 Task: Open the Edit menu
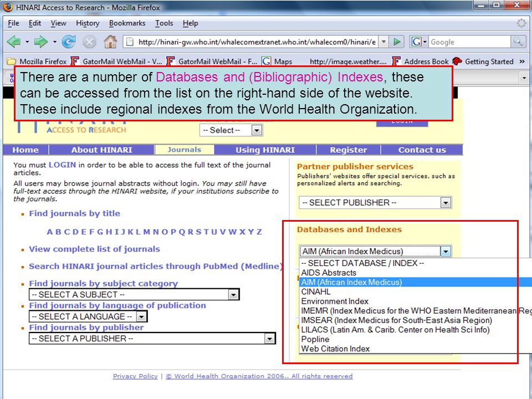(34, 23)
